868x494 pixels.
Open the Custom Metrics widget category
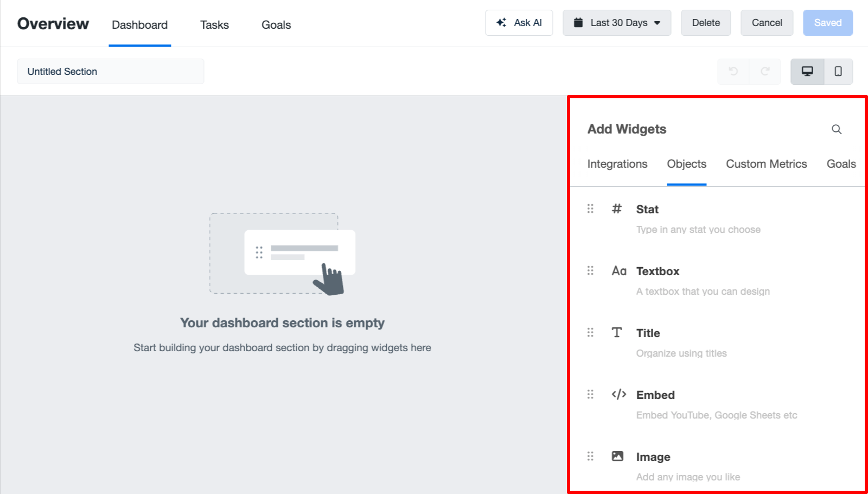[x=766, y=163]
